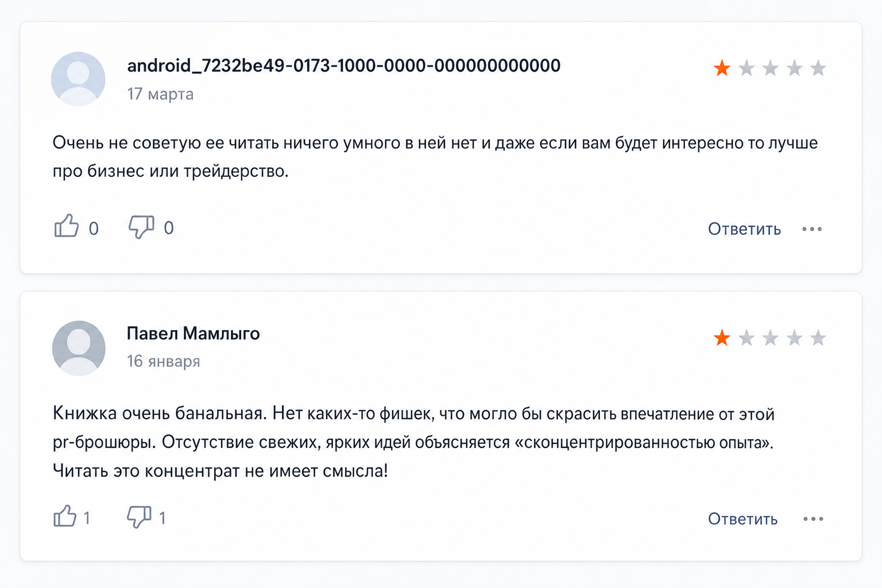Viewport: 882px width, 588px height.
Task: Like Павел Мамлыго's review
Action: click(65, 516)
